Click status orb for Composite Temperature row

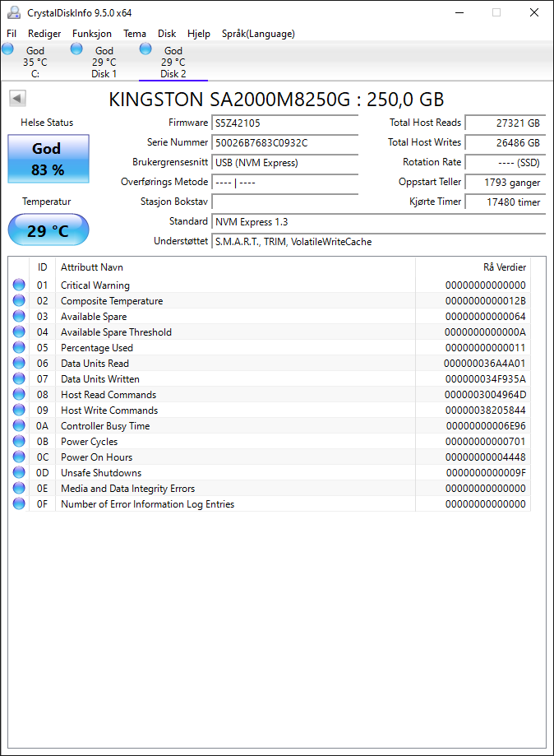(19, 300)
